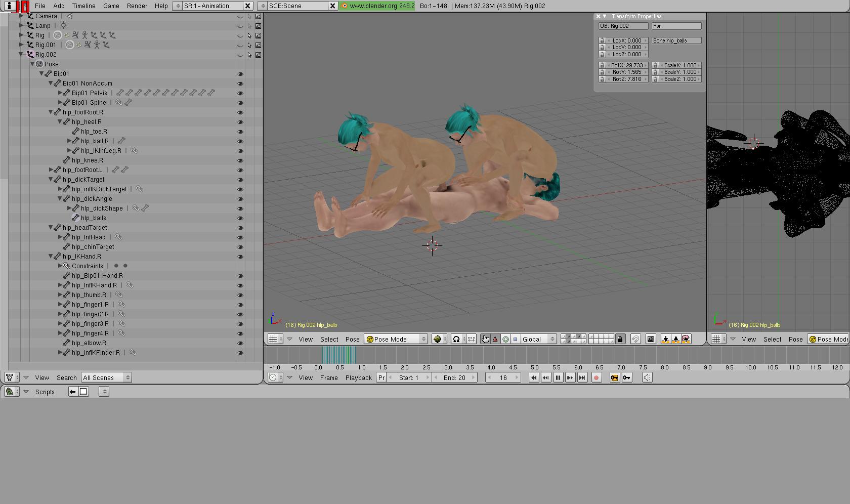The width and height of the screenshot is (850, 504).
Task: Click the padlock icon in 3D view header
Action: [620, 339]
